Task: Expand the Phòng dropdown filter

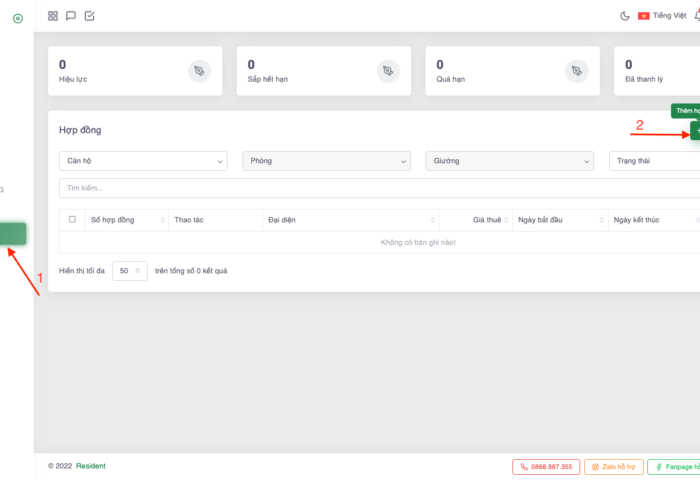Action: tap(326, 161)
